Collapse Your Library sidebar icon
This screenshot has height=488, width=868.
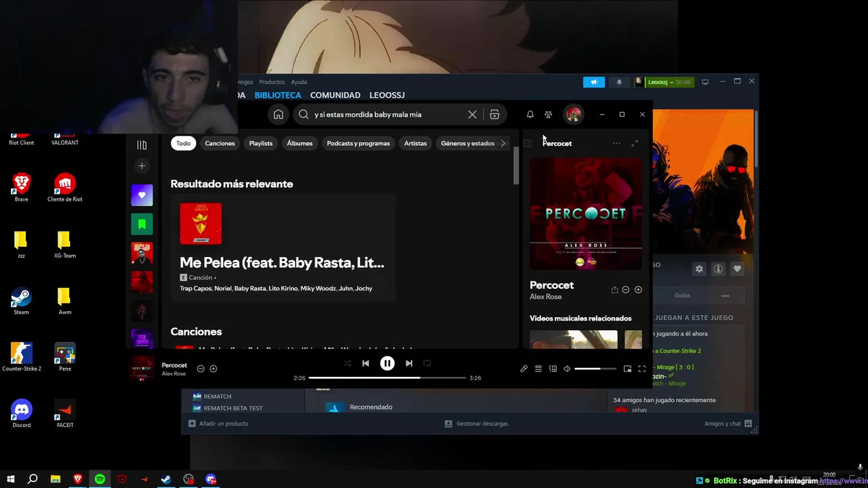pyautogui.click(x=142, y=145)
